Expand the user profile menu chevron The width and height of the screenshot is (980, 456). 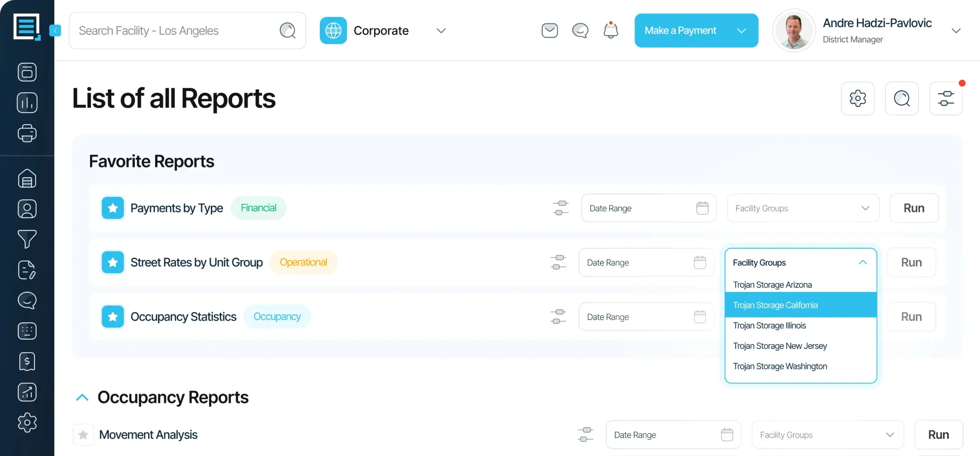click(x=956, y=30)
